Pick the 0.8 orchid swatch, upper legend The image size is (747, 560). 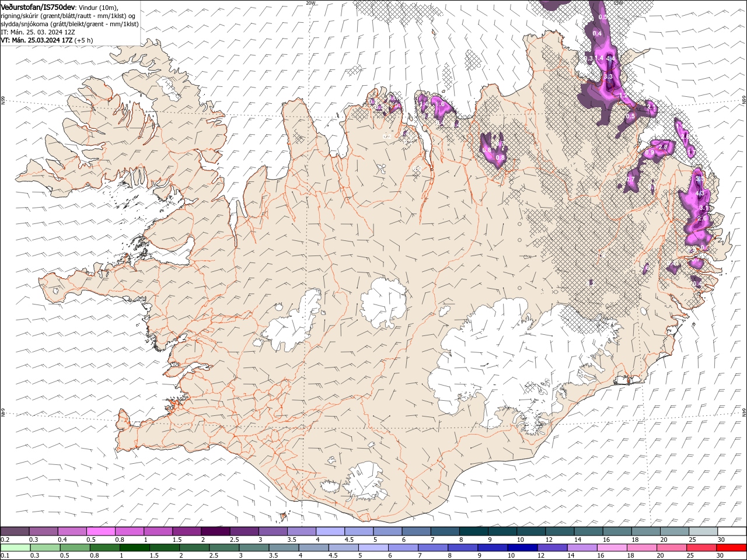129,531
